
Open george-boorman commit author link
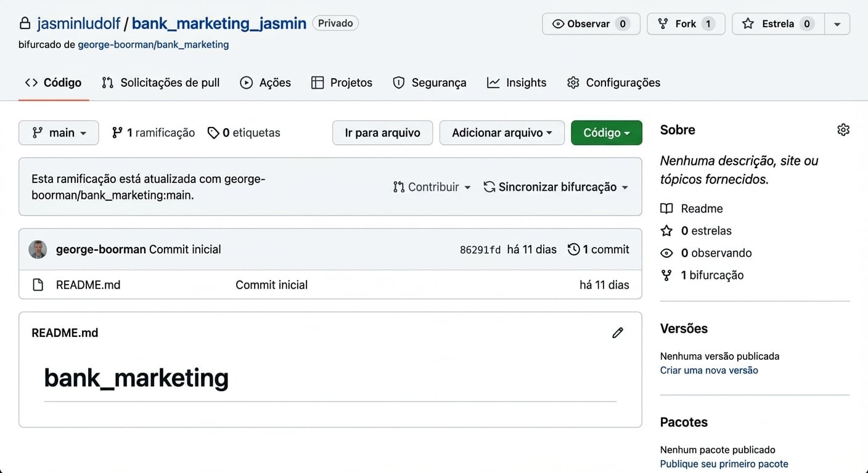pos(101,249)
